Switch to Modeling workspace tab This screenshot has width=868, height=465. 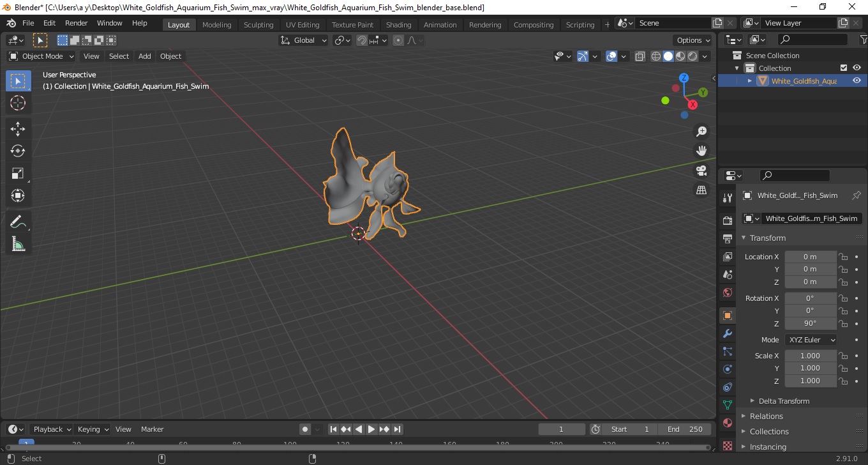(x=217, y=25)
